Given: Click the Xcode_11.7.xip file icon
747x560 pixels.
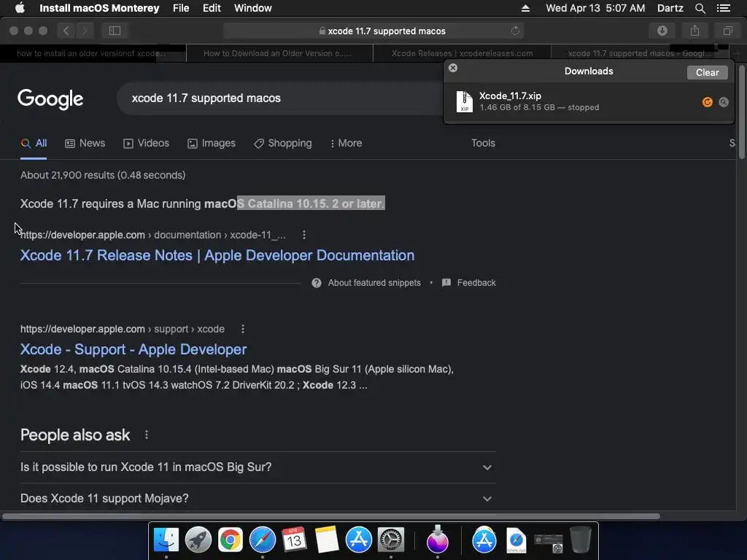Looking at the screenshot, I should pyautogui.click(x=464, y=101).
